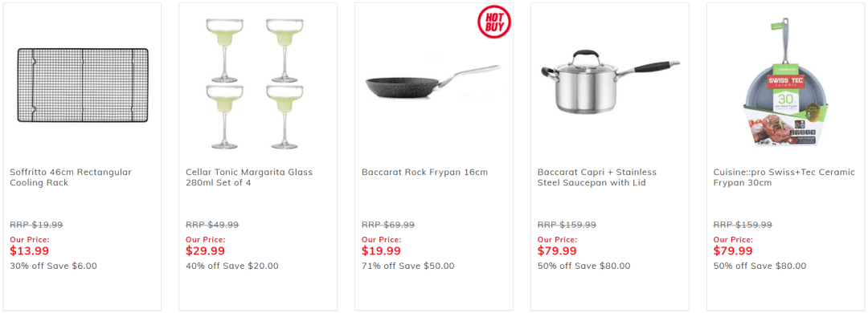The height and width of the screenshot is (313, 868).
Task: Open the Soffritto cooling rack product image
Action: (83, 84)
